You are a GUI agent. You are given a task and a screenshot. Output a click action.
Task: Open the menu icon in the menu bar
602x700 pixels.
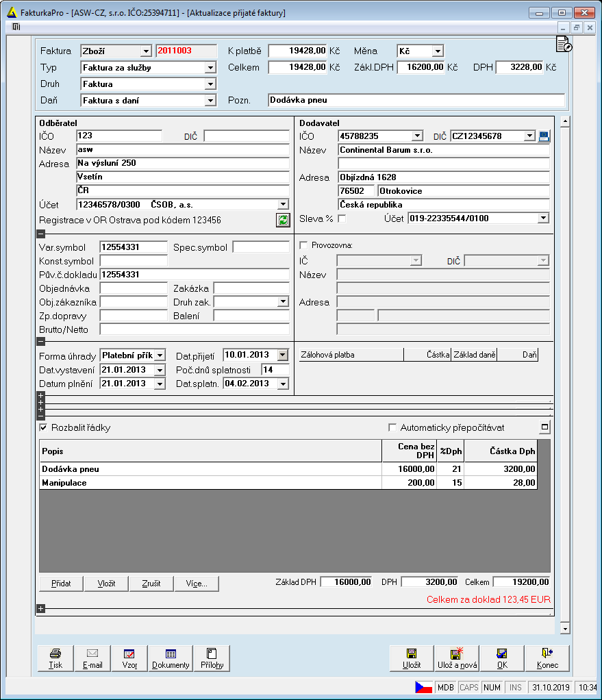[16, 27]
